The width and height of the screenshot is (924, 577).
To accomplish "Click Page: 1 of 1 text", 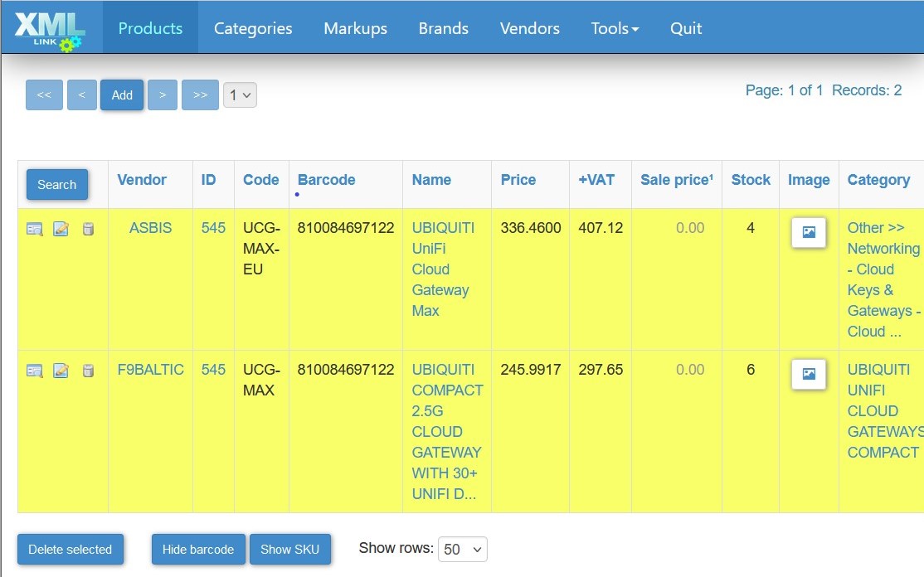I will (x=784, y=90).
